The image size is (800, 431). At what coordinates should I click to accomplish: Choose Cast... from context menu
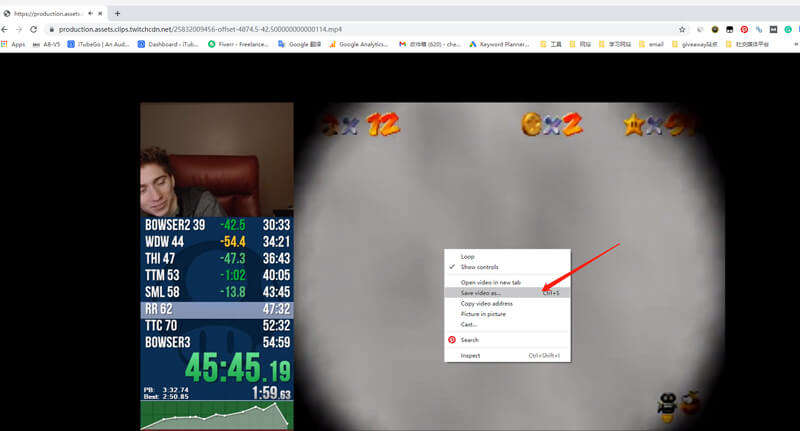coord(507,324)
